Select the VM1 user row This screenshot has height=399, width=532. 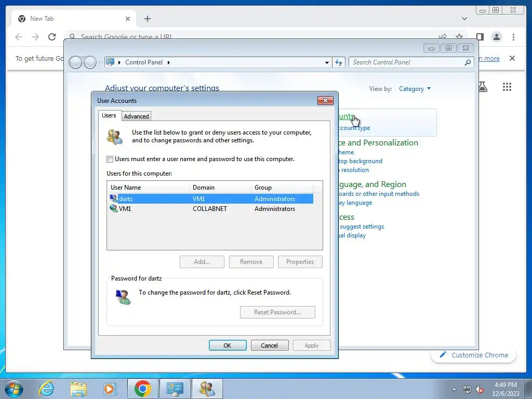pos(210,209)
